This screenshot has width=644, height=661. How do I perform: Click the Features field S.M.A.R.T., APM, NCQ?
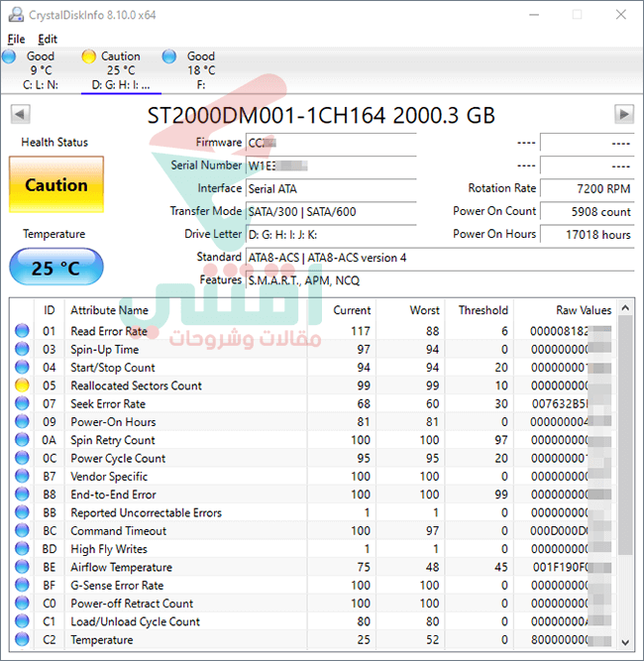(440, 280)
